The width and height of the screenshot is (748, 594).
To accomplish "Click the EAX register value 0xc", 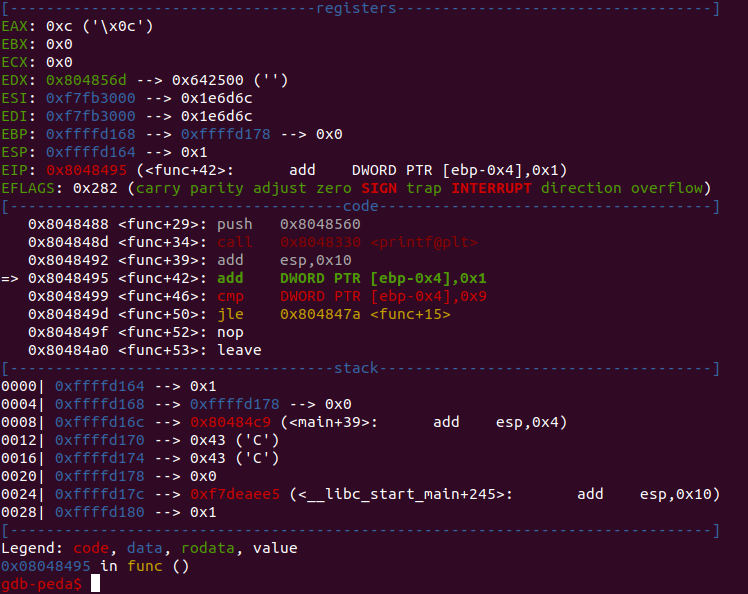I will pos(59,26).
